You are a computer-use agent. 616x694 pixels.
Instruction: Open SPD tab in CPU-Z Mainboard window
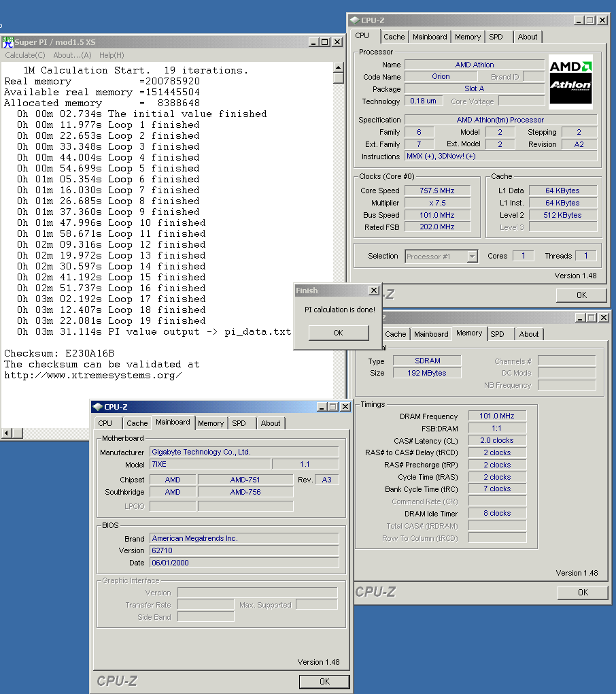[x=239, y=423]
